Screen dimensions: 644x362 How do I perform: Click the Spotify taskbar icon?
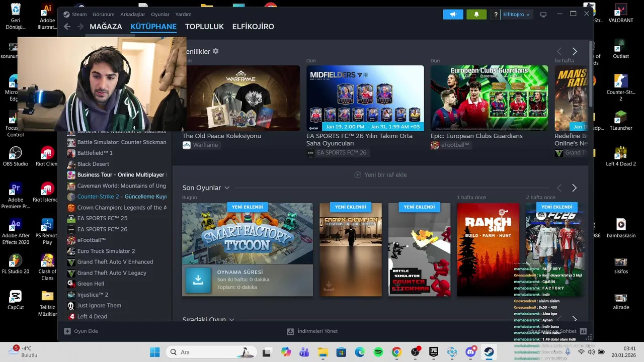[x=378, y=352]
